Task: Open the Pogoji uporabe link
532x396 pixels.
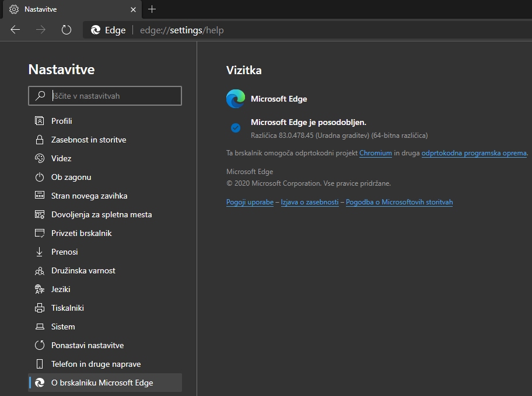Action: point(250,202)
